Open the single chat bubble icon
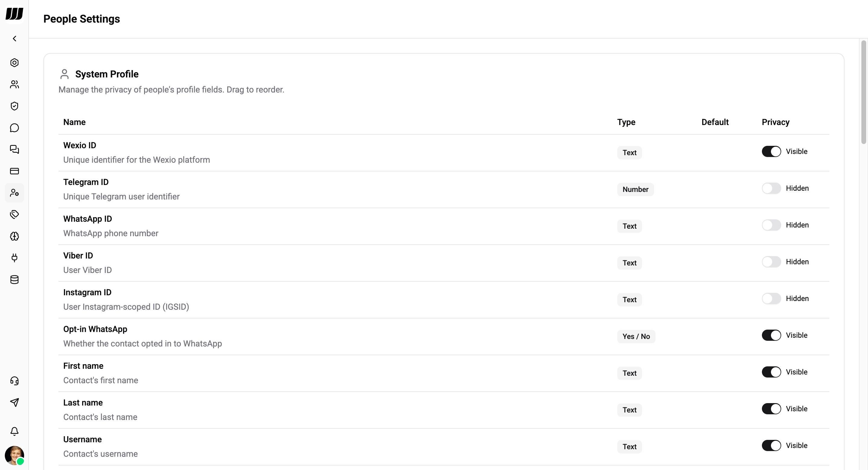The image size is (868, 470). coord(14,128)
